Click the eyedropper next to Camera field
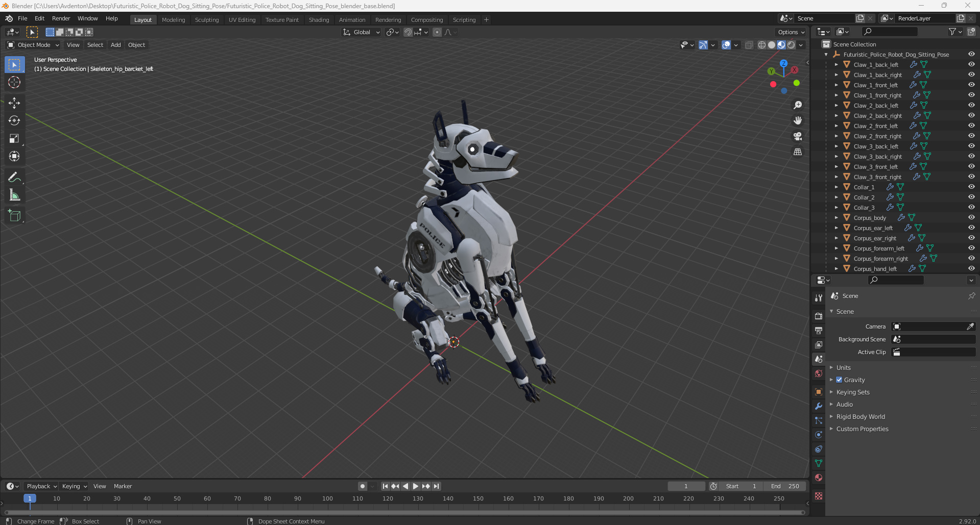Image resolution: width=980 pixels, height=525 pixels. (970, 327)
